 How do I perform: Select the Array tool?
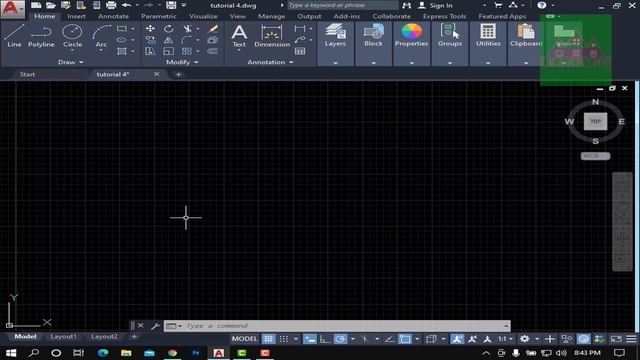point(187,51)
